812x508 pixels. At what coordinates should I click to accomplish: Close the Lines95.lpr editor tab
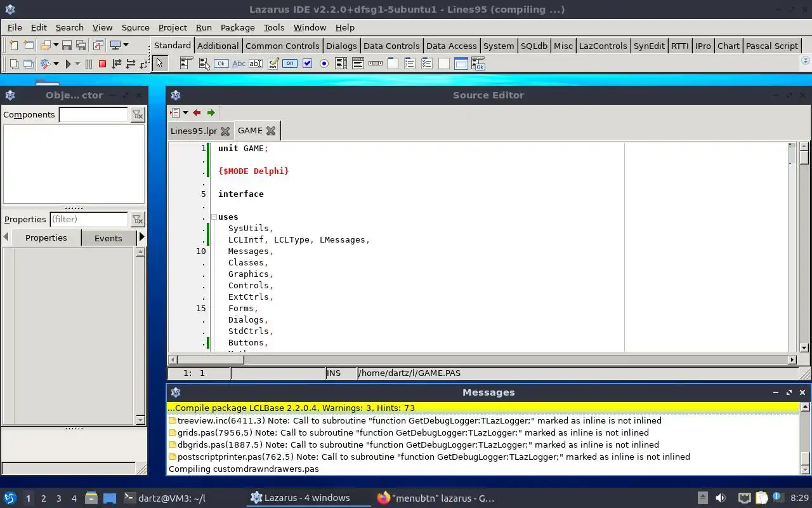click(x=225, y=131)
